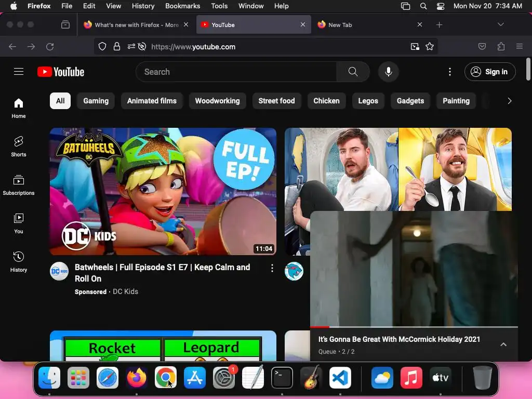Open the Batwheels video action menu
This screenshot has height=399, width=532.
[272, 269]
